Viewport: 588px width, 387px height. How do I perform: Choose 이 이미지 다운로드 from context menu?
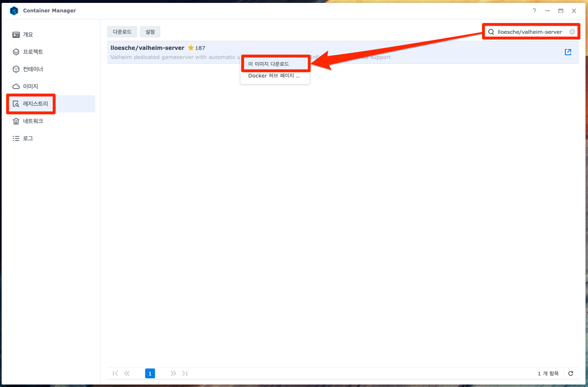click(275, 64)
